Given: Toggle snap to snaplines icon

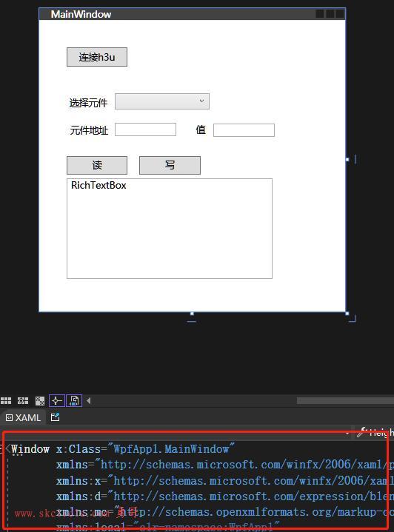Looking at the screenshot, I should click(57, 401).
